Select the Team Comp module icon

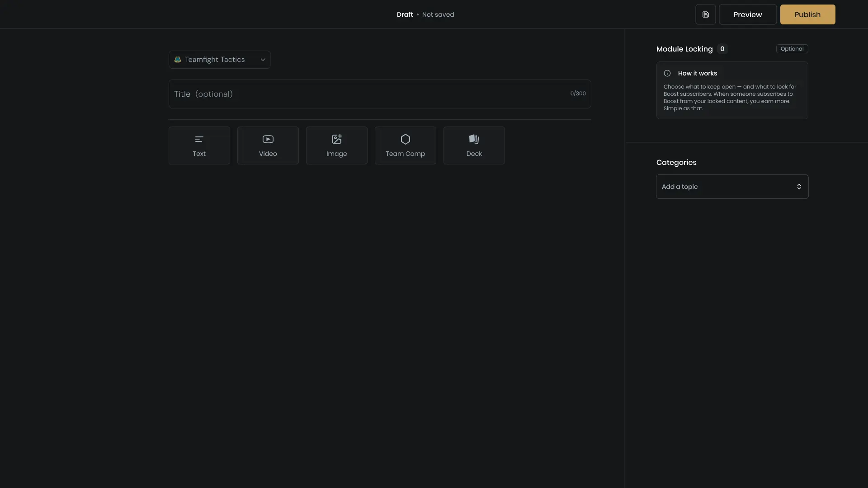tap(405, 139)
